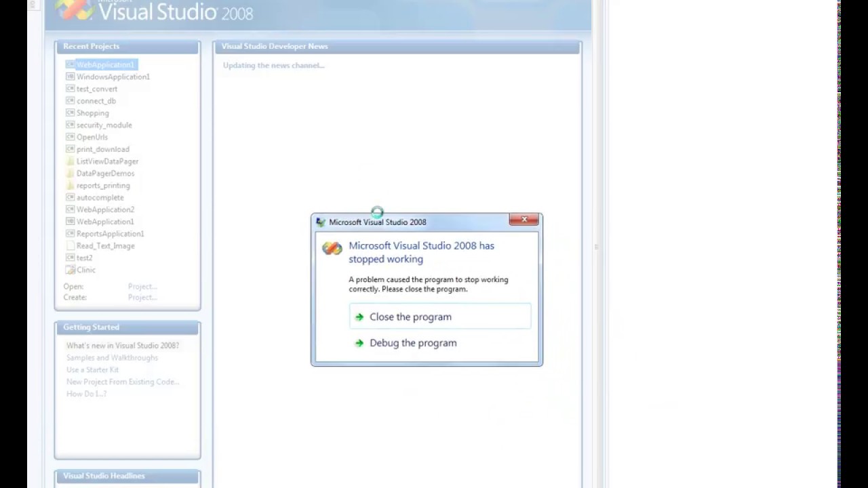
Task: Click the DataPagerDemos folder icon
Action: [x=70, y=174]
